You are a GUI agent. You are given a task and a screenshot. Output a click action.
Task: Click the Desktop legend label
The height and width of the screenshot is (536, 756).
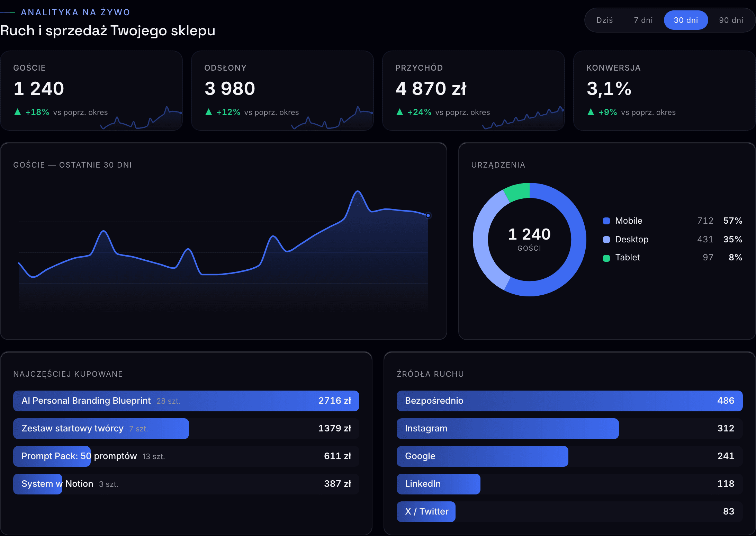point(632,240)
